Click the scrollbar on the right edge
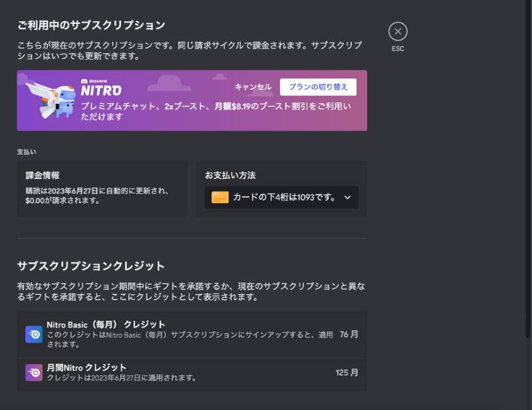The height and width of the screenshot is (410, 532). tap(528, 170)
